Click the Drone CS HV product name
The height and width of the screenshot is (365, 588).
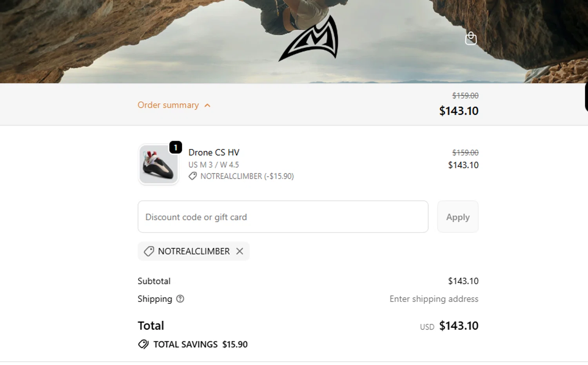(x=214, y=152)
